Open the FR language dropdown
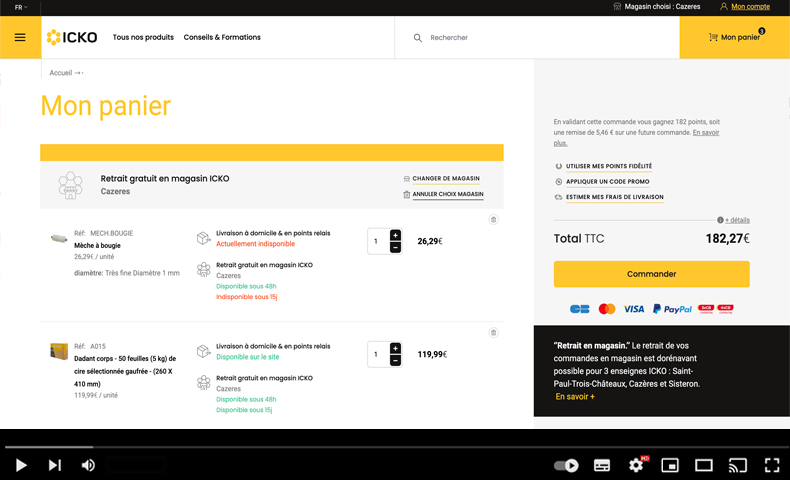This screenshot has width=790, height=480. coord(21,7)
